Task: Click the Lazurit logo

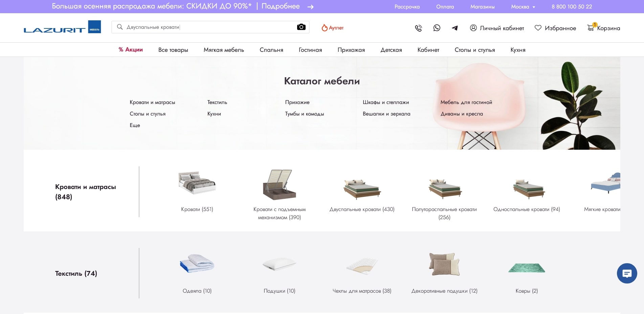Action: 62,27
